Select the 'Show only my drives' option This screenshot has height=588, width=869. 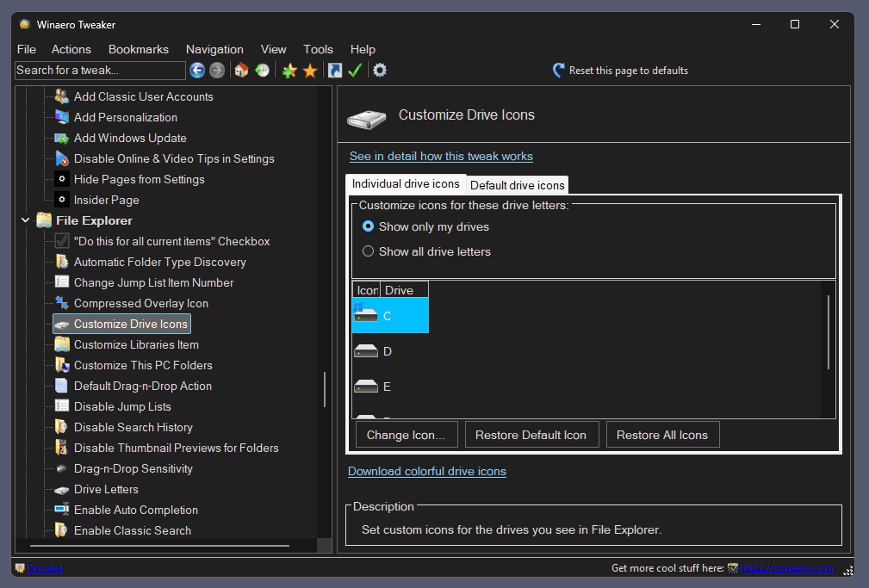point(369,226)
